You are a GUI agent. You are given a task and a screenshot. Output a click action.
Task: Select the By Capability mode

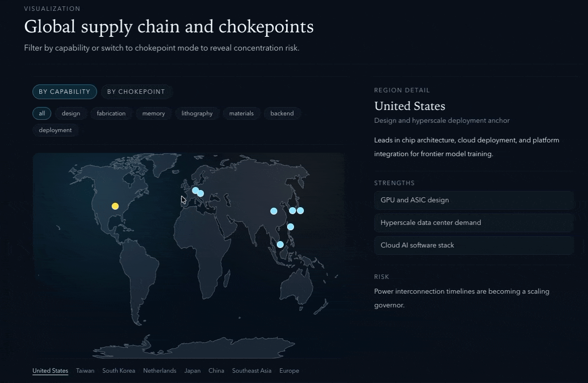pyautogui.click(x=64, y=92)
